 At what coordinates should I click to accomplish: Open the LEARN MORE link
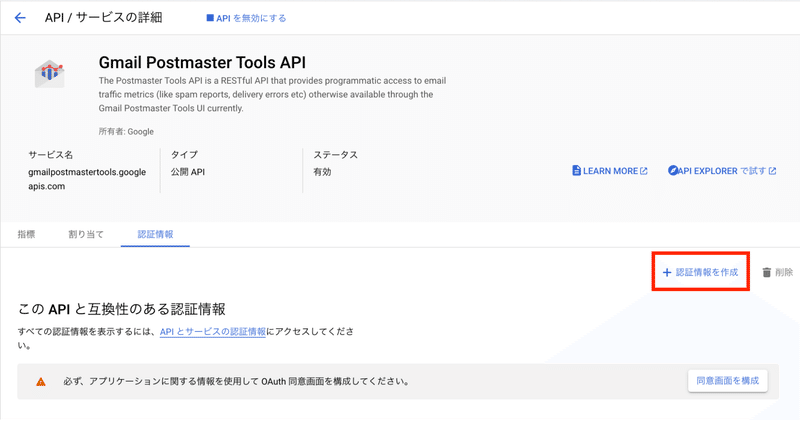[610, 171]
